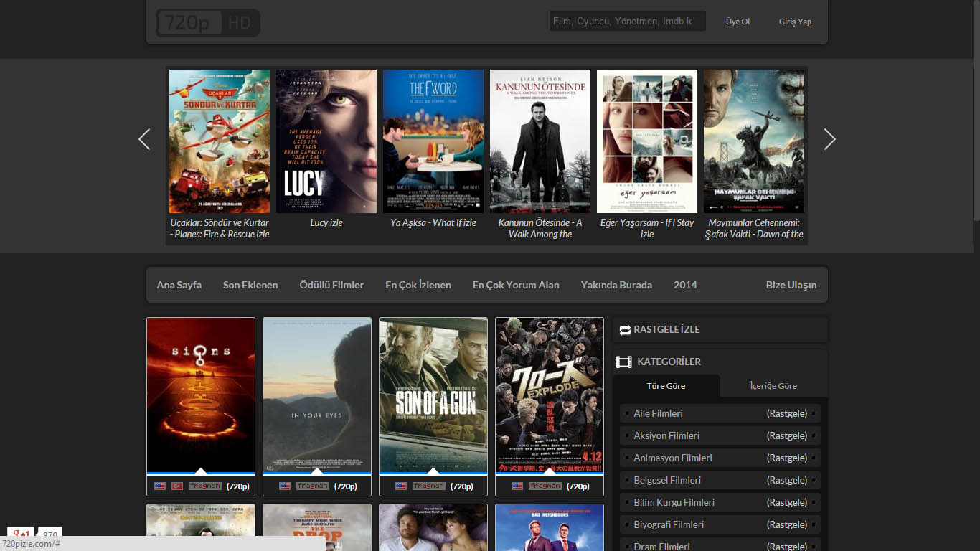Click the shuffle icon beside Rastgele İzle
980x551 pixels.
(x=625, y=330)
